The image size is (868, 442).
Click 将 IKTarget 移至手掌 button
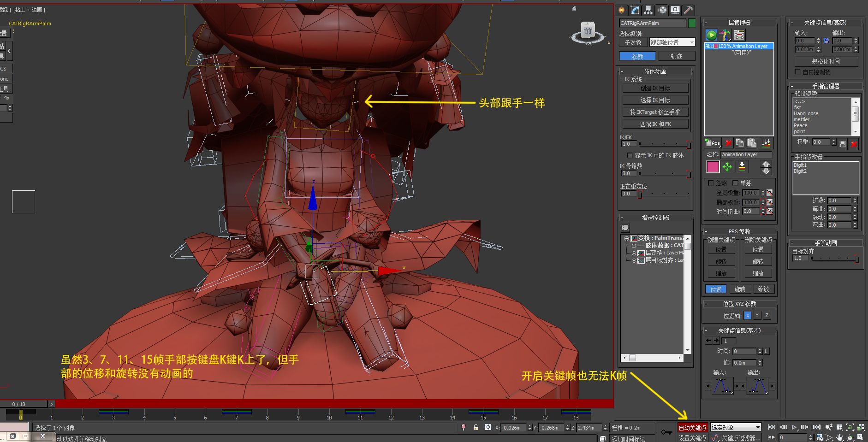[x=655, y=112]
